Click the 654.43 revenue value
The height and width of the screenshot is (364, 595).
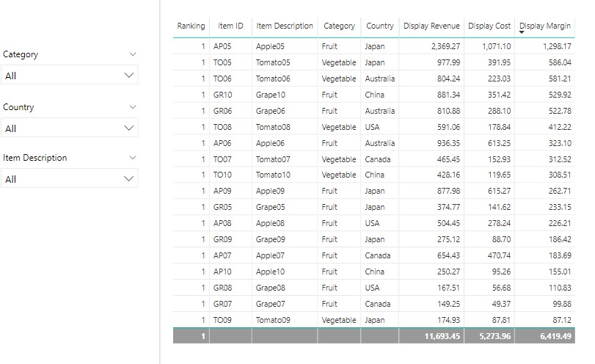(x=448, y=255)
